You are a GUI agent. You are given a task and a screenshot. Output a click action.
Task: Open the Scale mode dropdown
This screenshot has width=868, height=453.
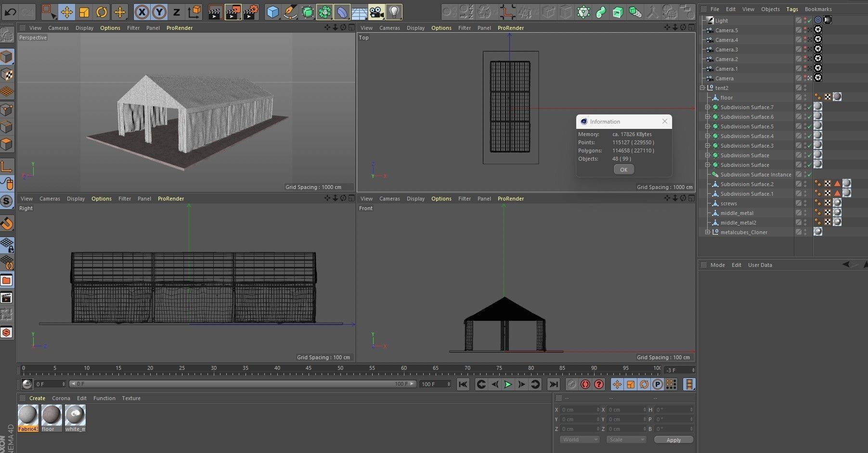[x=626, y=440]
